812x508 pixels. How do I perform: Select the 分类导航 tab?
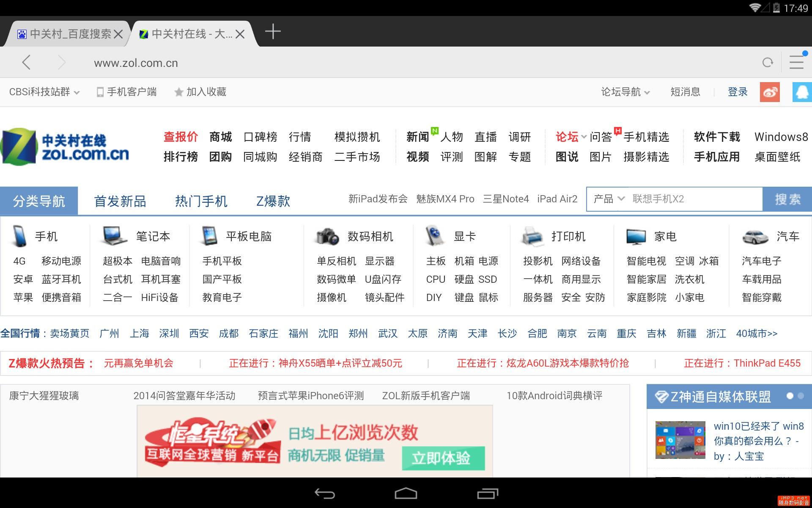point(39,201)
